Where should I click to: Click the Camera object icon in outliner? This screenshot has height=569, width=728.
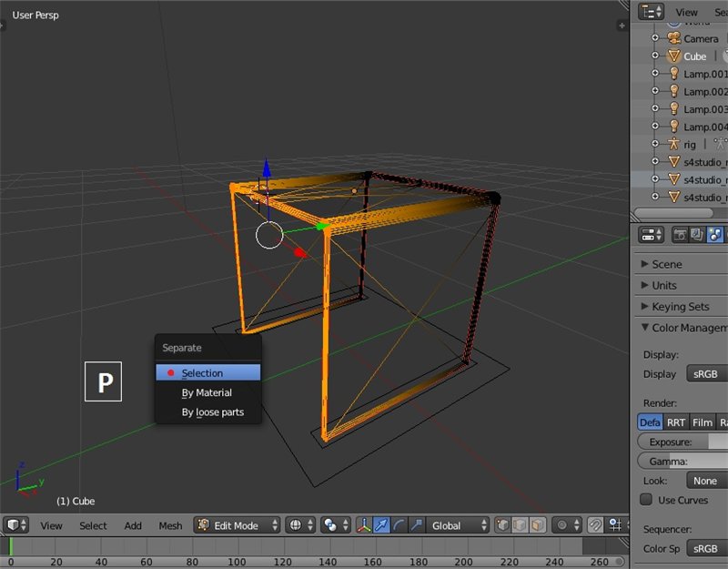coord(673,38)
